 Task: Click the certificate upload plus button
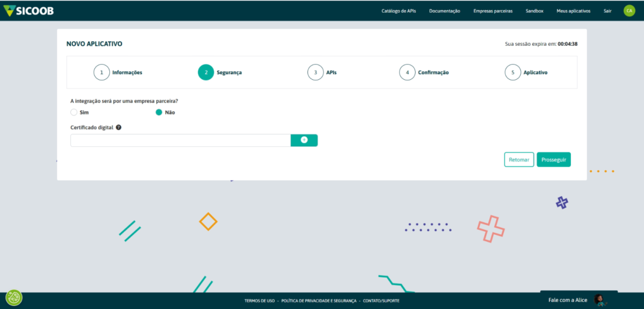coord(304,140)
